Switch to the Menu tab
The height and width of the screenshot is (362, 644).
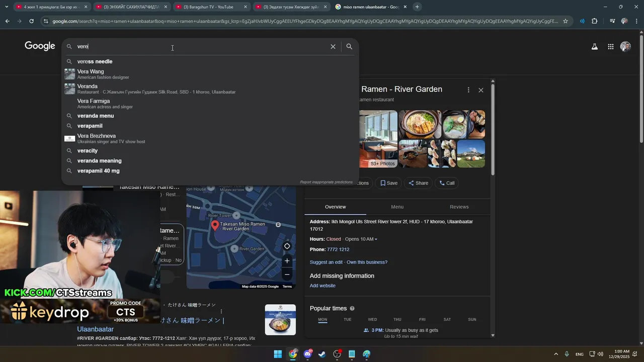(397, 207)
